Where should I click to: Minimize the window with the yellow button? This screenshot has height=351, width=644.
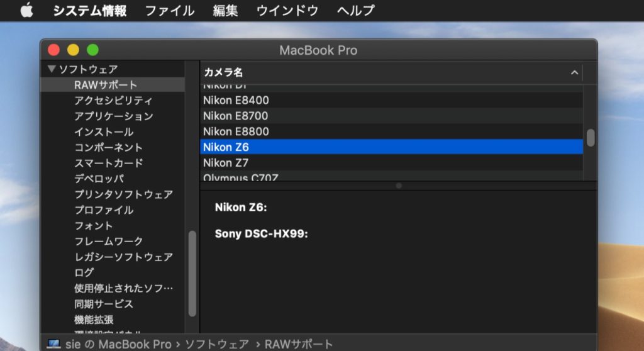tap(73, 50)
